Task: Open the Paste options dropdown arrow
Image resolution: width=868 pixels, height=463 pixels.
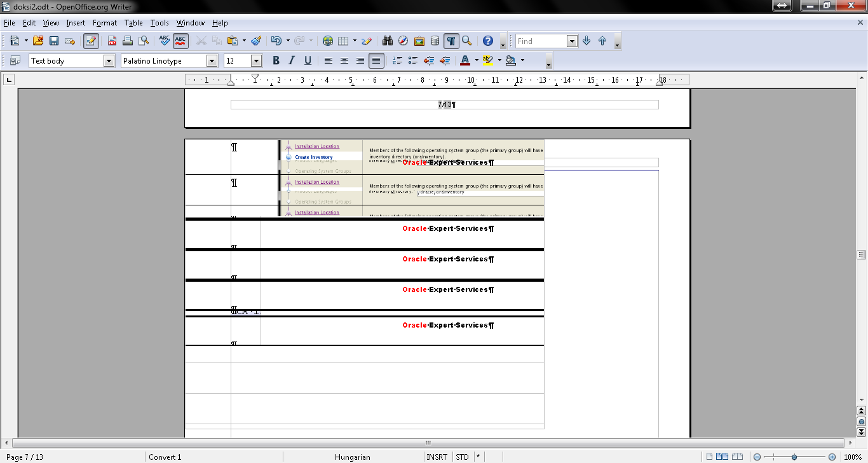Action: (x=244, y=41)
